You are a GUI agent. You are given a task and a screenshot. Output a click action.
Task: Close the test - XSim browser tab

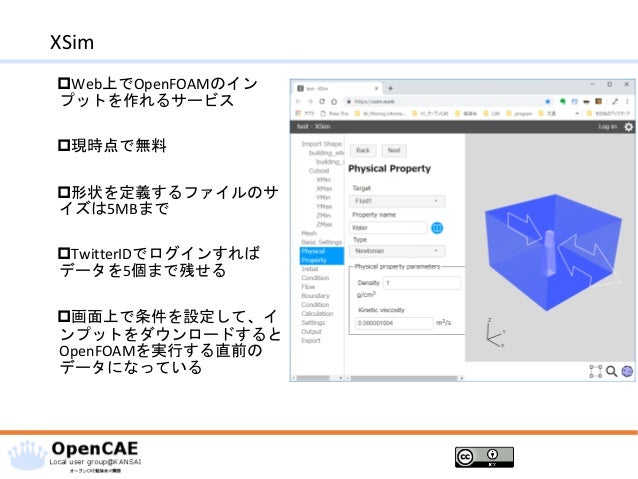(376, 88)
